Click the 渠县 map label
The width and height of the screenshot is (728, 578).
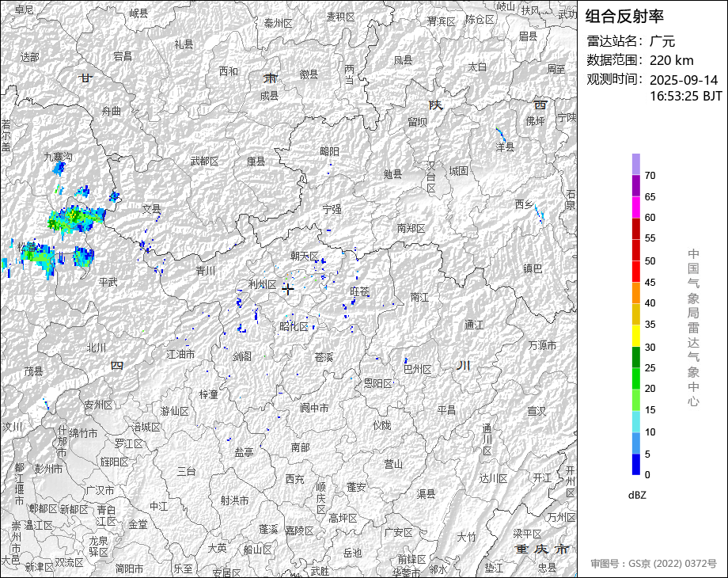tap(426, 493)
